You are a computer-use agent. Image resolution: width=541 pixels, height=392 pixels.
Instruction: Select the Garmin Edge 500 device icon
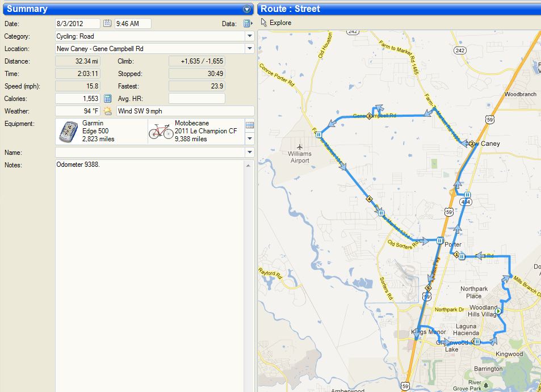point(68,132)
